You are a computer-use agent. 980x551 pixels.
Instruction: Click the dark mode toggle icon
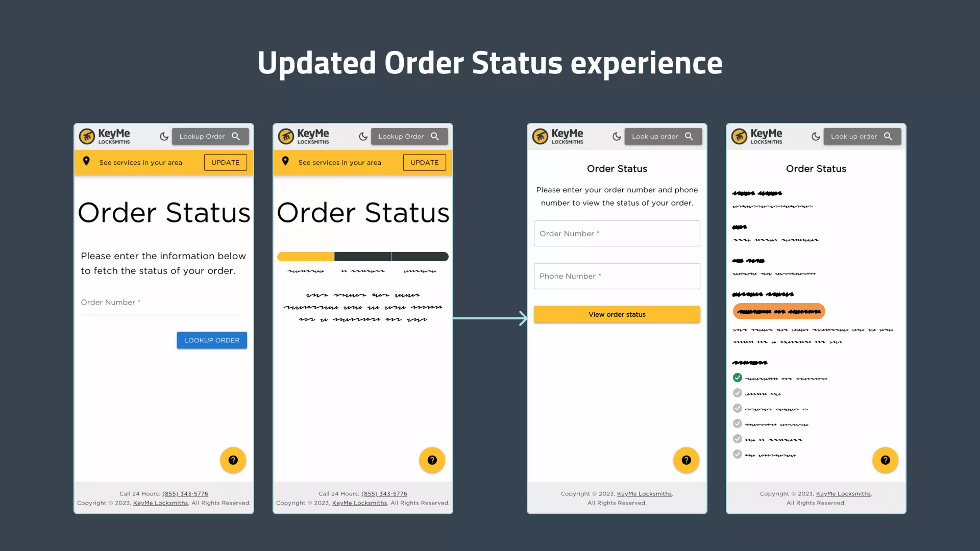(x=164, y=137)
